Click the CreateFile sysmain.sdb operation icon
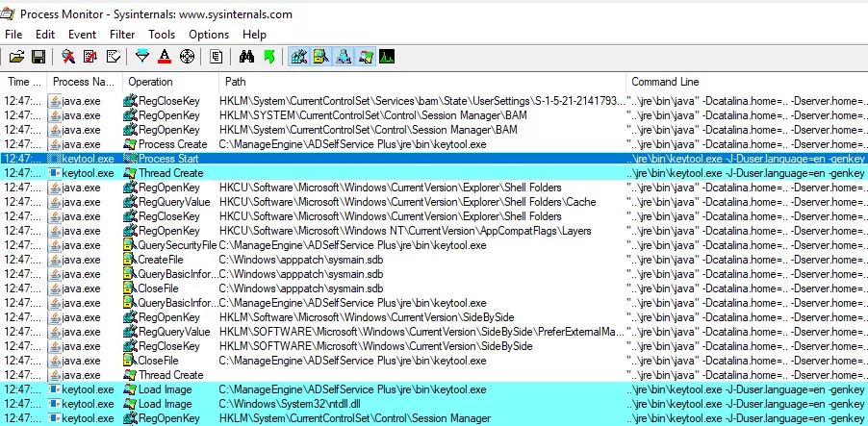The height and width of the screenshot is (426, 868). (130, 260)
